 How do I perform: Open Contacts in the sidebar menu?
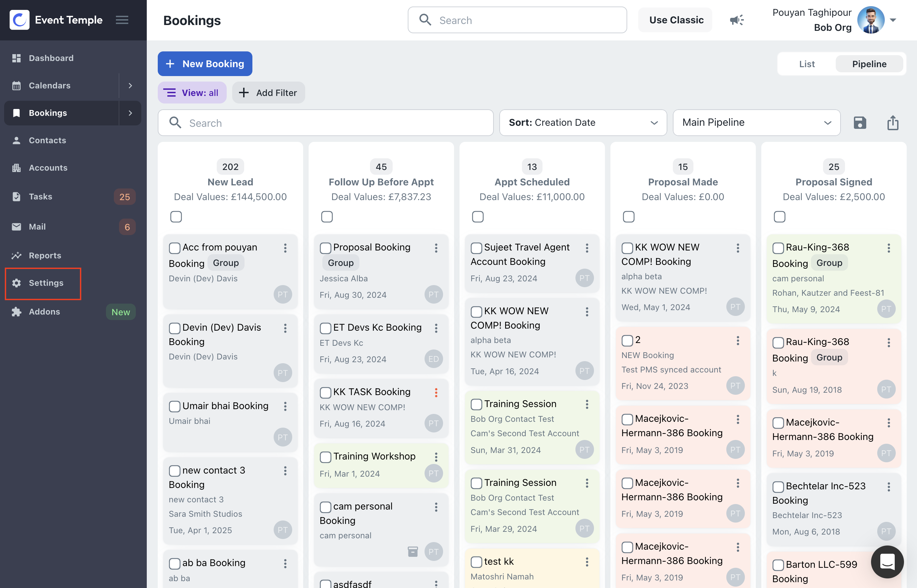click(47, 140)
